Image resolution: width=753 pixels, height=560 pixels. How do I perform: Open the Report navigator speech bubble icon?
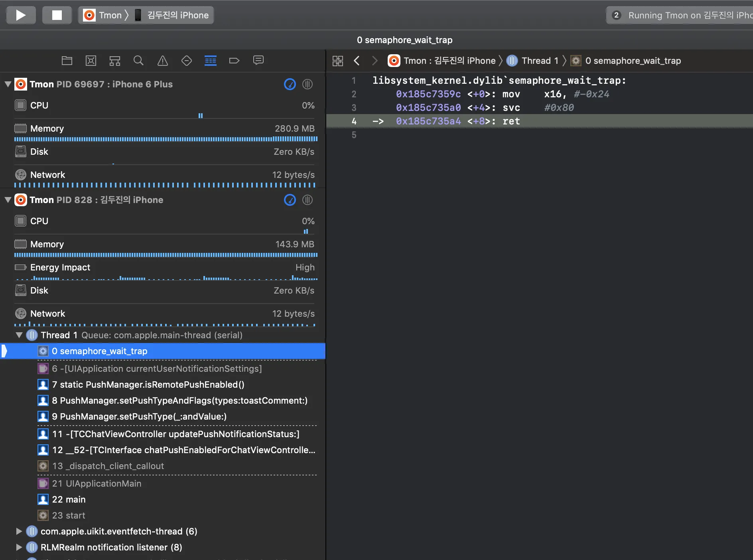258,61
